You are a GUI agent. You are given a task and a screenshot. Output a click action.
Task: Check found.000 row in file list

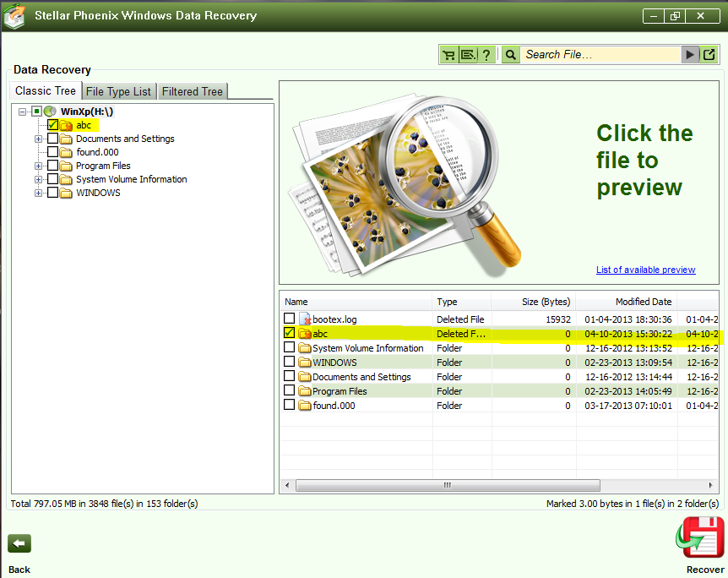289,405
